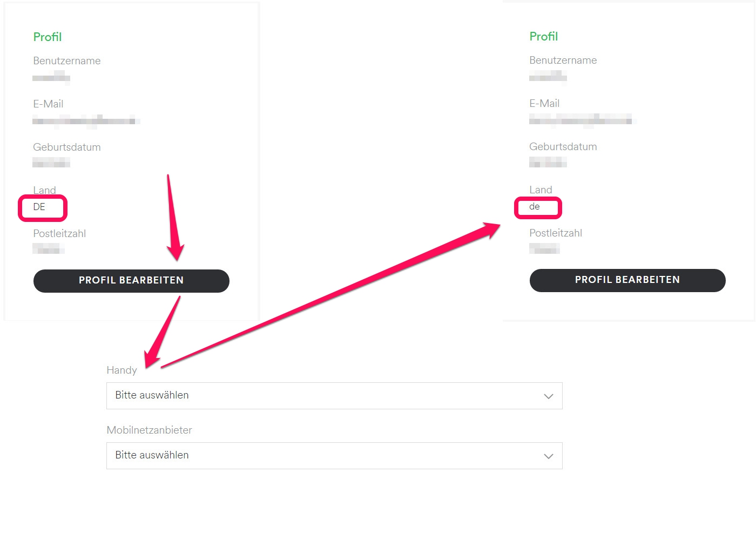
Task: Click the Handy field label
Action: pos(122,370)
